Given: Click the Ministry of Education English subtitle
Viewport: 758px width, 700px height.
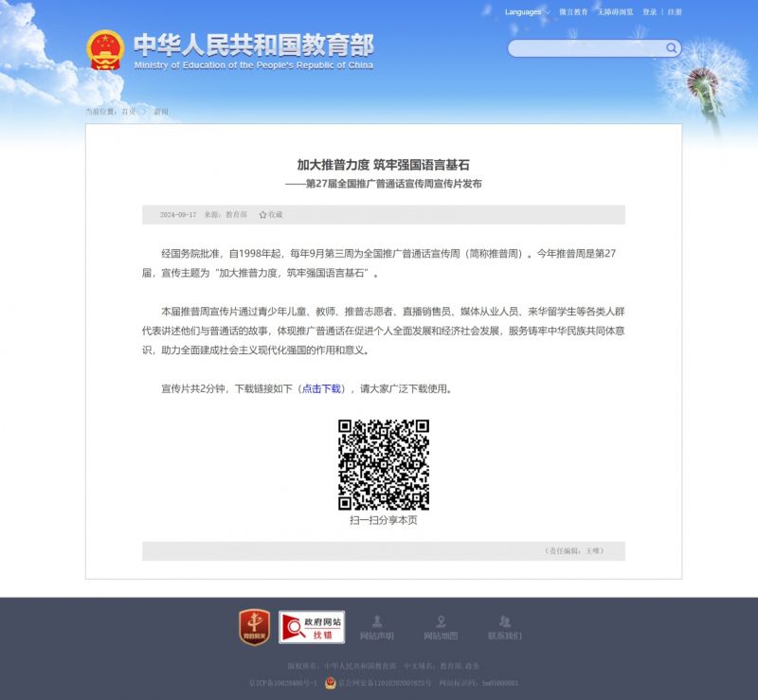Looking at the screenshot, I should click(254, 65).
